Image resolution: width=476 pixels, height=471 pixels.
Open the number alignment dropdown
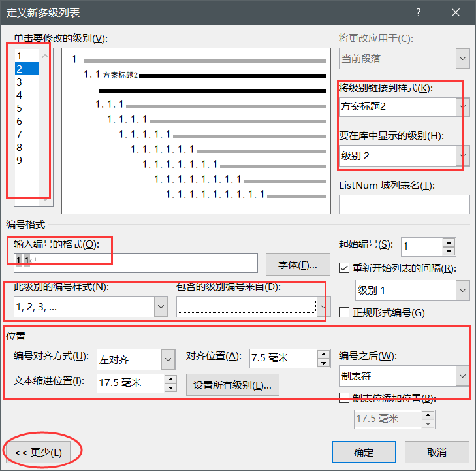[168, 359]
